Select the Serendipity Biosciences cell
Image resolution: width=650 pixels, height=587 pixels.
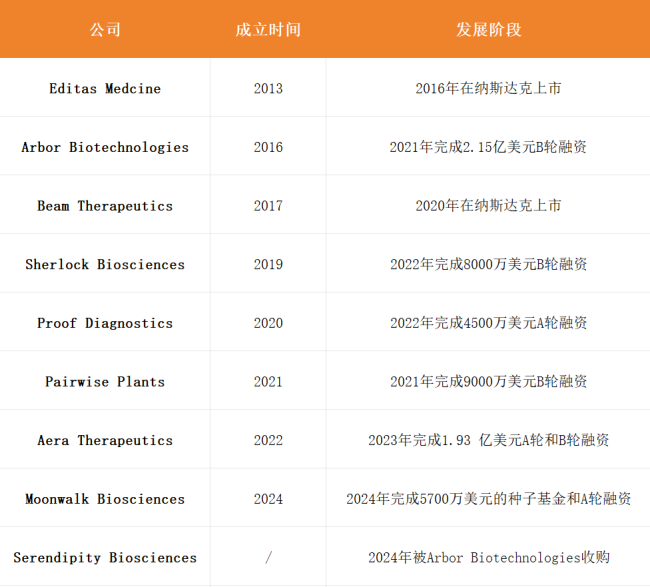pos(105,558)
